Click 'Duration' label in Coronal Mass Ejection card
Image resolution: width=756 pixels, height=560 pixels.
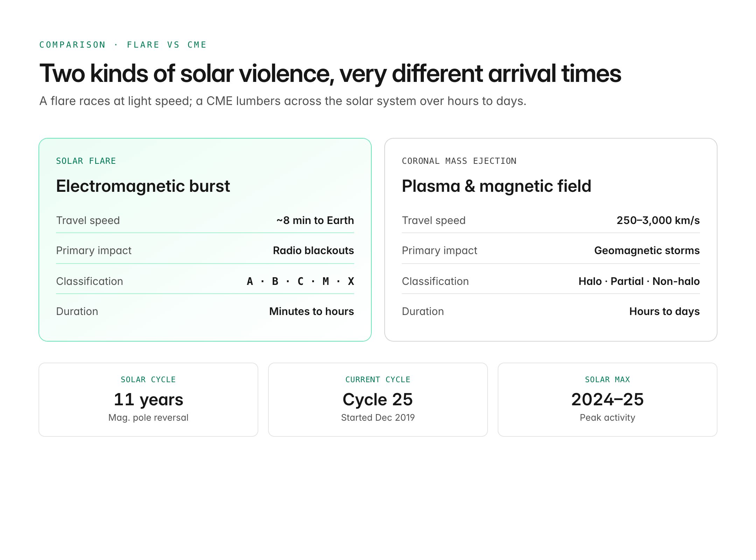click(423, 311)
